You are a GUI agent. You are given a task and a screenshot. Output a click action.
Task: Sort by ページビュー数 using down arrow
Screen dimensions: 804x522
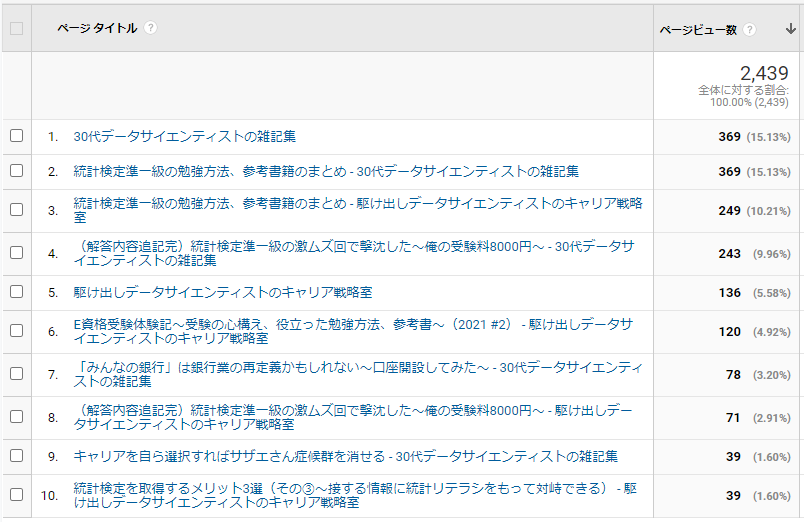click(791, 29)
